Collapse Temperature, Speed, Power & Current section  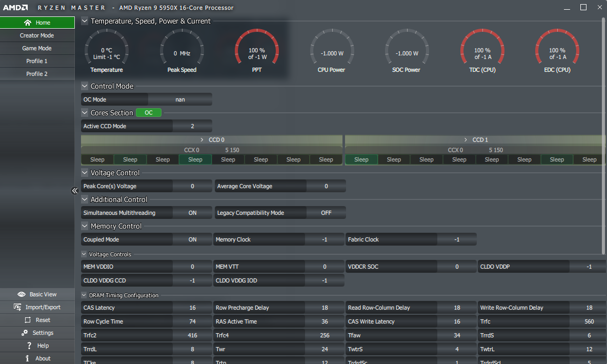tap(85, 21)
